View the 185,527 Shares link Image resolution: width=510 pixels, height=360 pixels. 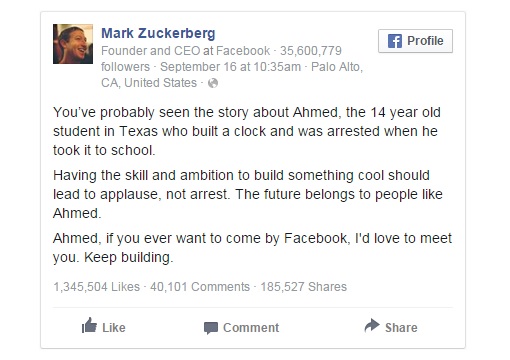click(304, 287)
